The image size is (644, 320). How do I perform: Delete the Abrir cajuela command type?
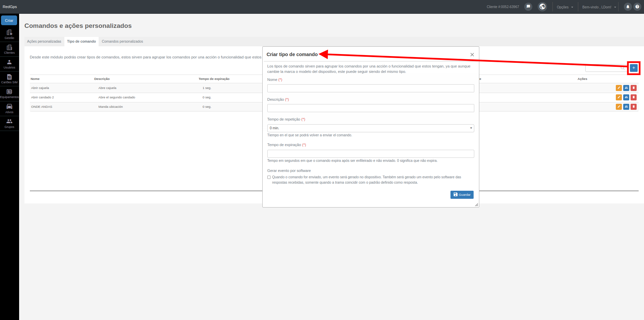[x=634, y=88]
